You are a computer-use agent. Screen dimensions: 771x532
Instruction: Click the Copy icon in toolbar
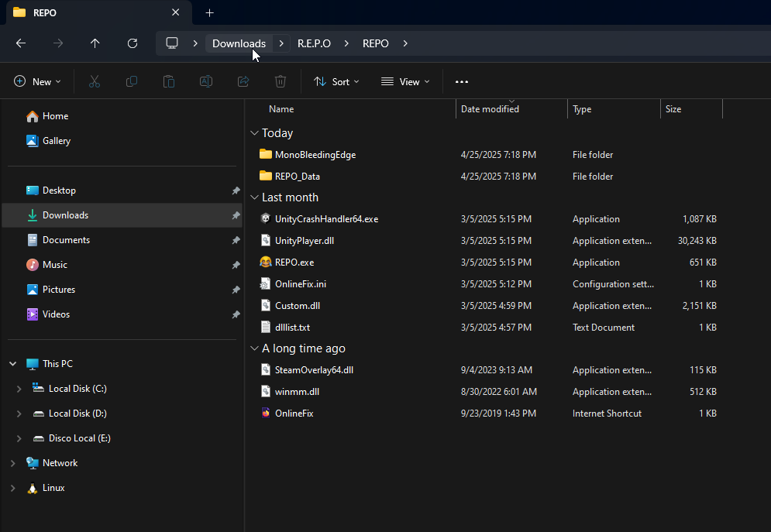point(132,81)
